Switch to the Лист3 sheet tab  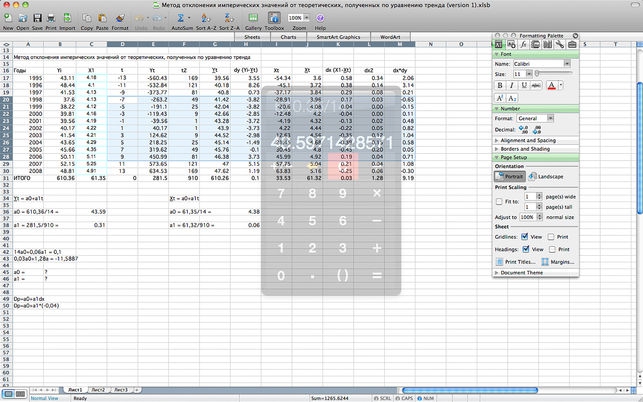[x=121, y=390]
